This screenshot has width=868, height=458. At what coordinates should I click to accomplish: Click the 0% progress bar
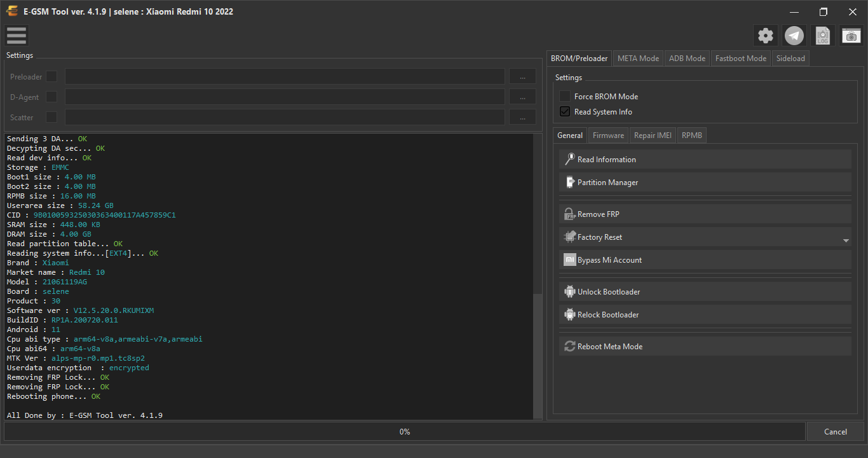(x=405, y=431)
